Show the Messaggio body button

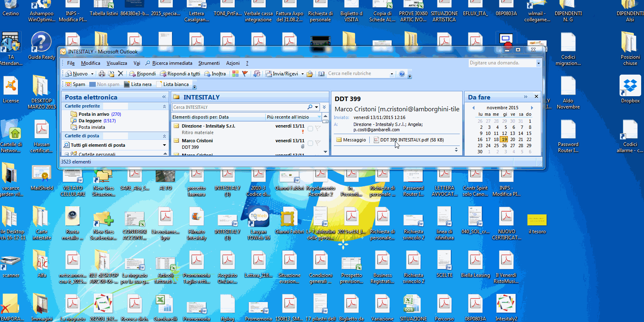[351, 140]
